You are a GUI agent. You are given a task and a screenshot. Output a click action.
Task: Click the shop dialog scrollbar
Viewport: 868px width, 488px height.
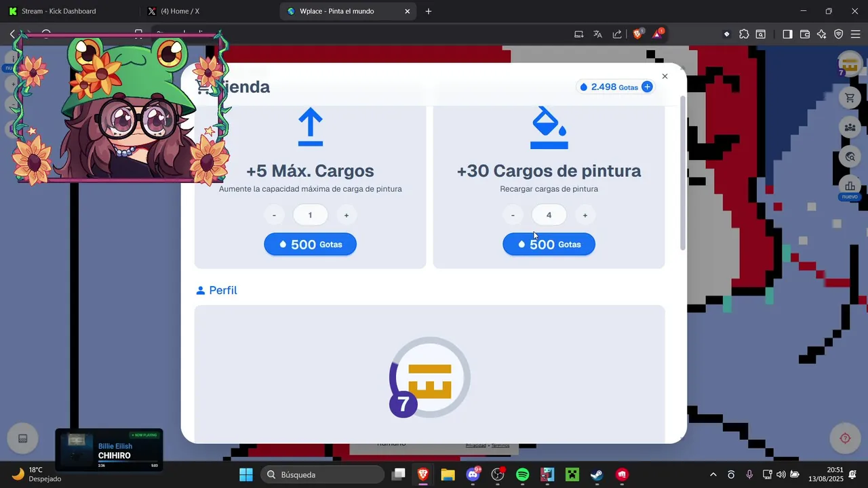tap(683, 173)
